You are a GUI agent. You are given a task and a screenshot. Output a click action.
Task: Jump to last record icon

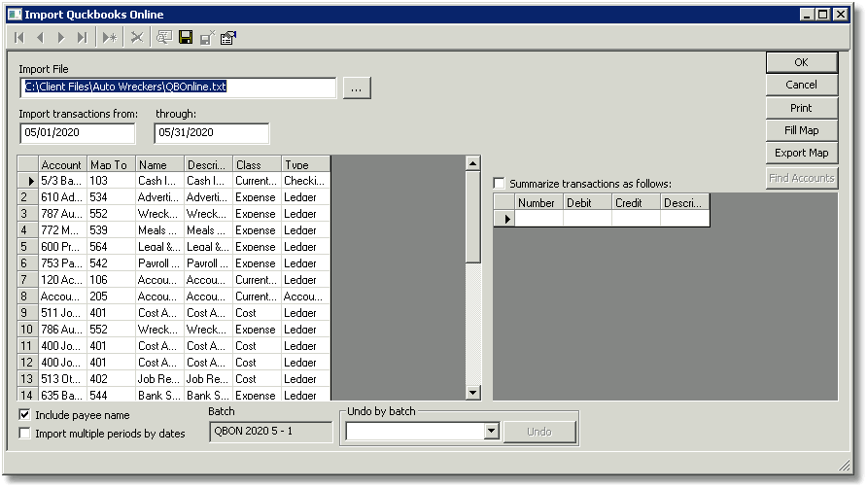82,38
